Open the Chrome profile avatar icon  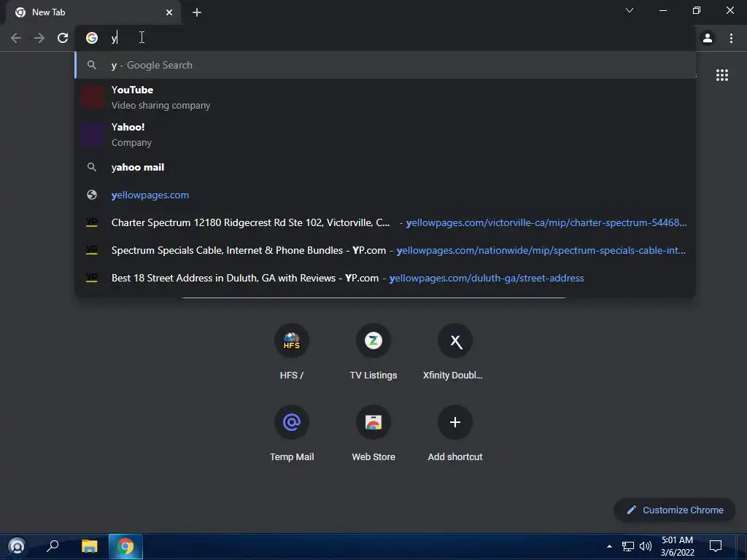pos(708,38)
